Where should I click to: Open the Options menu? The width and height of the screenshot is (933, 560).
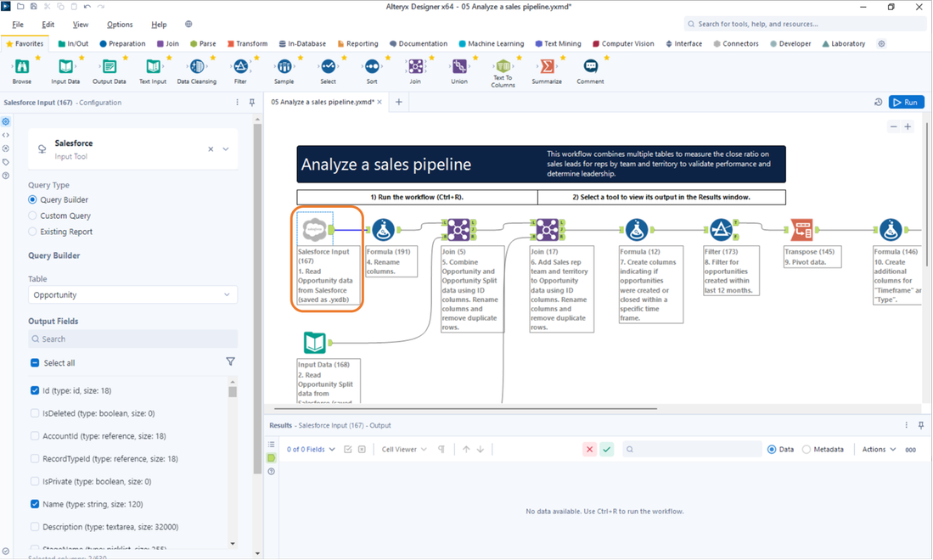(x=120, y=25)
